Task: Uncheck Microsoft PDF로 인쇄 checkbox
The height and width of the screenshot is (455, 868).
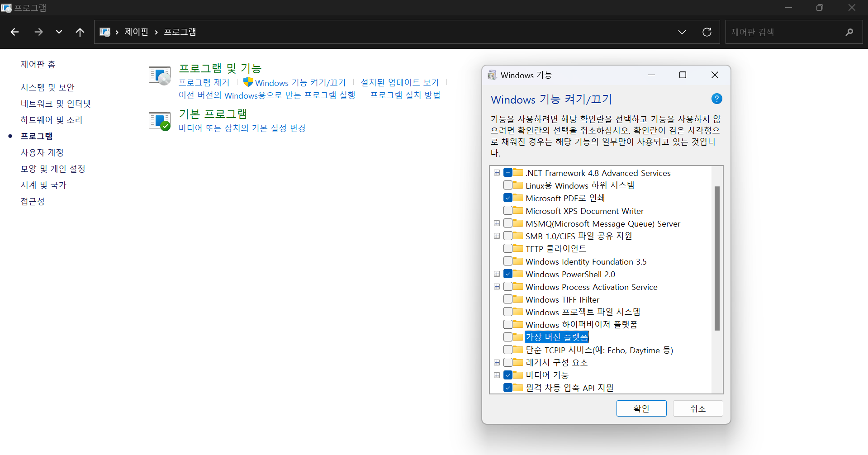Action: 508,198
